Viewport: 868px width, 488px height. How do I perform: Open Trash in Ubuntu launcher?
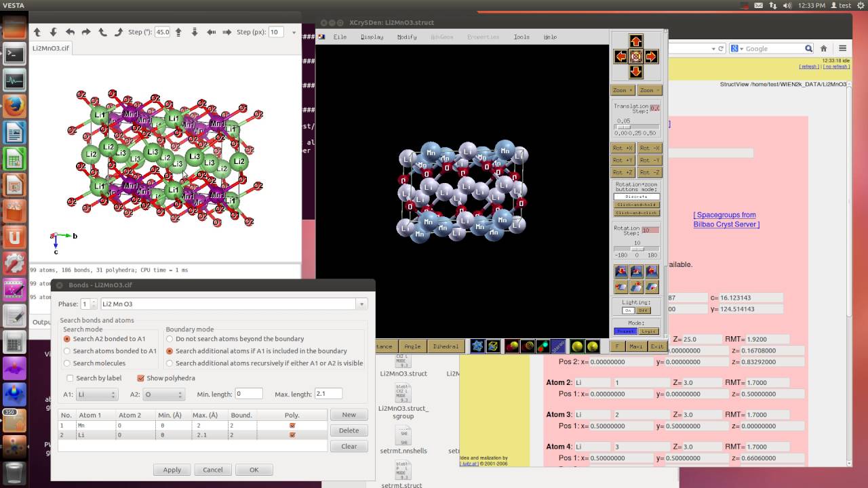(x=14, y=472)
